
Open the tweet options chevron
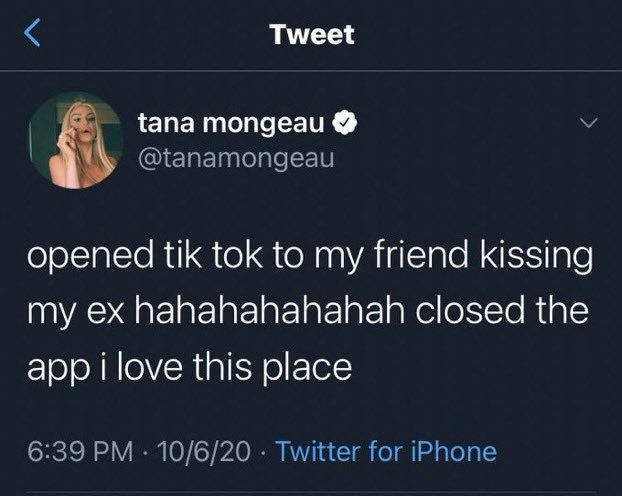(x=588, y=125)
